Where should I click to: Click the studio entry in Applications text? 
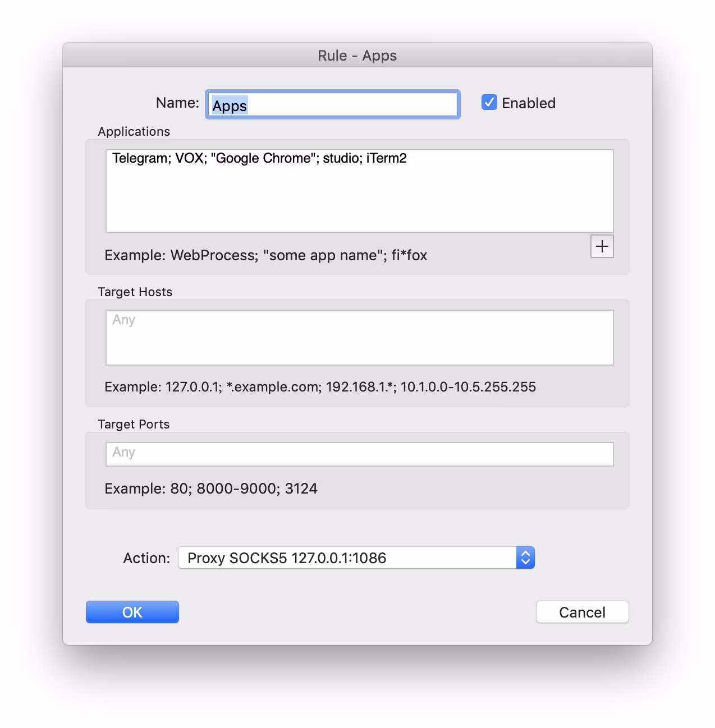click(x=341, y=158)
